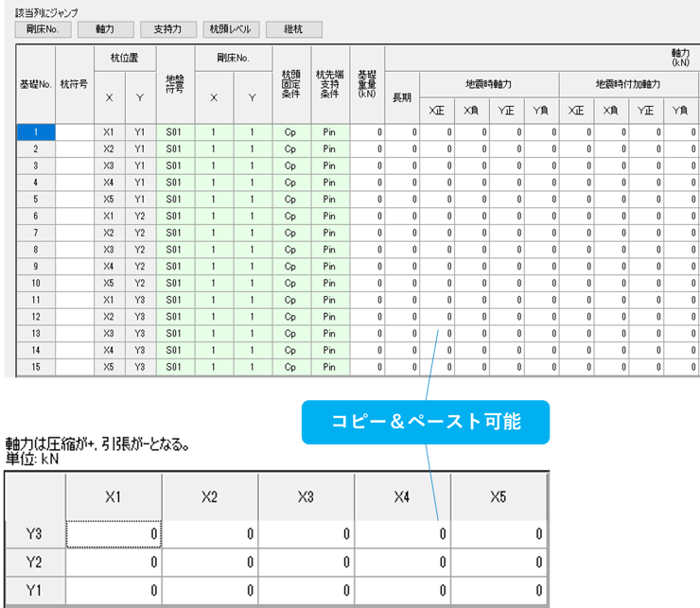Viewport: 700px width, 608px height.
Task: Click the X5 column header in lower grid
Action: [x=499, y=496]
